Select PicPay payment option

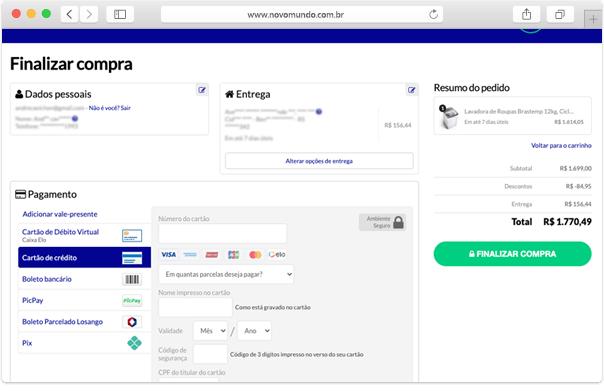(x=84, y=300)
